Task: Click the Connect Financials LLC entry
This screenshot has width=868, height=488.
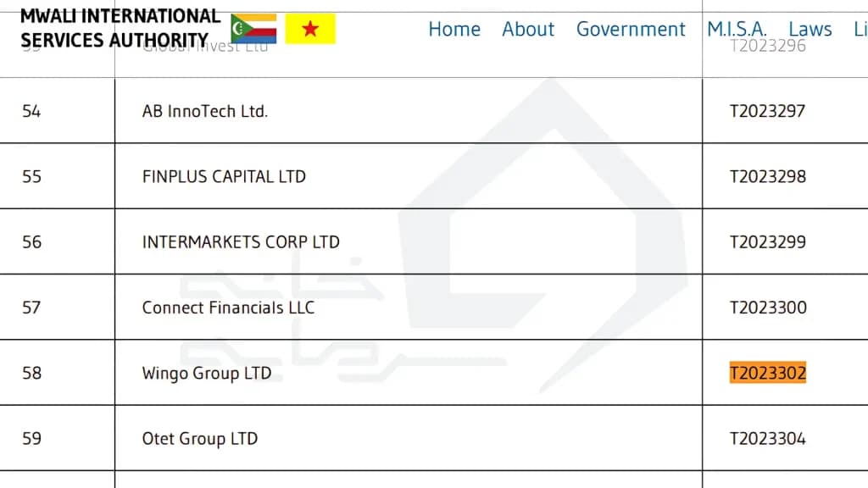Action: pyautogui.click(x=228, y=307)
